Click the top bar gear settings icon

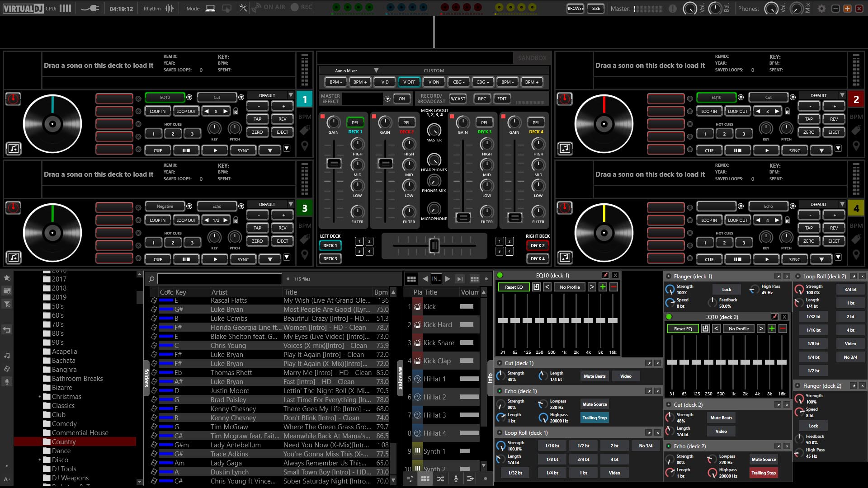point(821,8)
